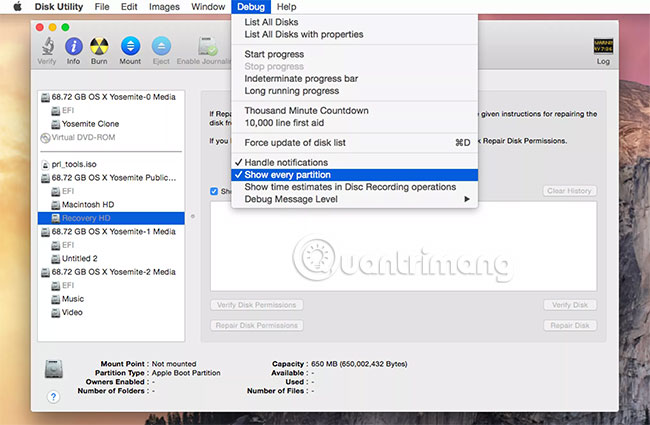This screenshot has width=650, height=425.
Task: Choose Show time estimates in Disc Recording operations
Action: 354,187
